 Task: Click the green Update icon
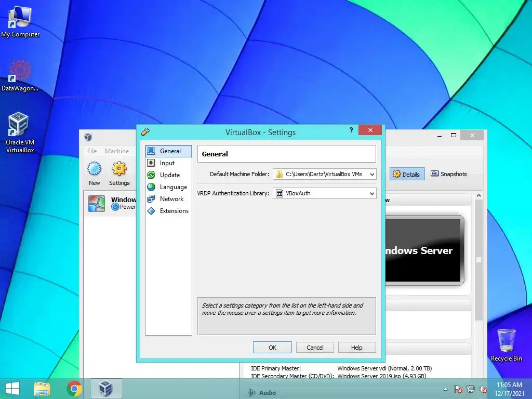point(151,175)
